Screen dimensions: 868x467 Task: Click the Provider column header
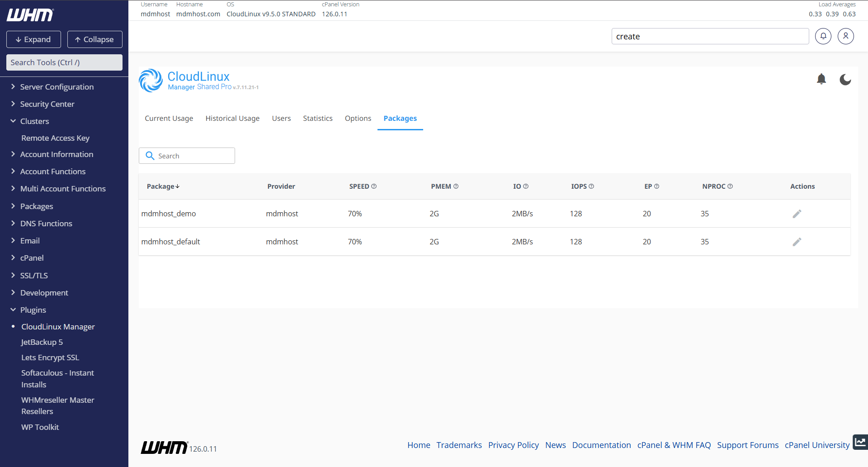click(x=281, y=186)
